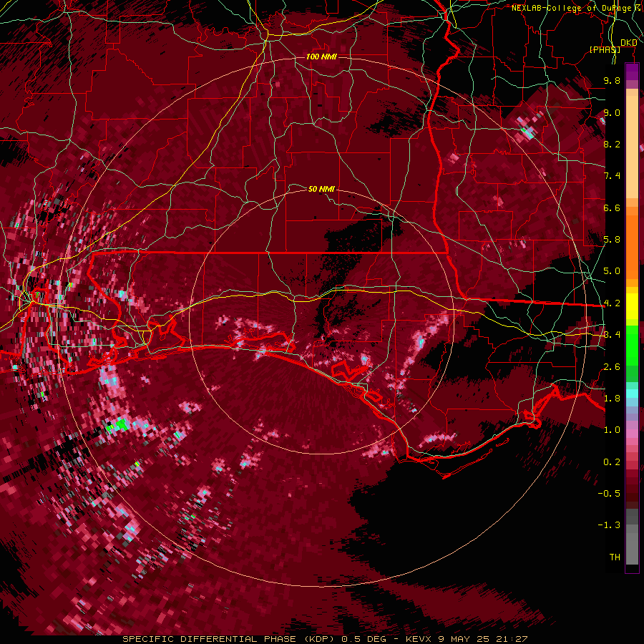
Task: Pick the yellow segment of the color bar
Action: point(632,306)
